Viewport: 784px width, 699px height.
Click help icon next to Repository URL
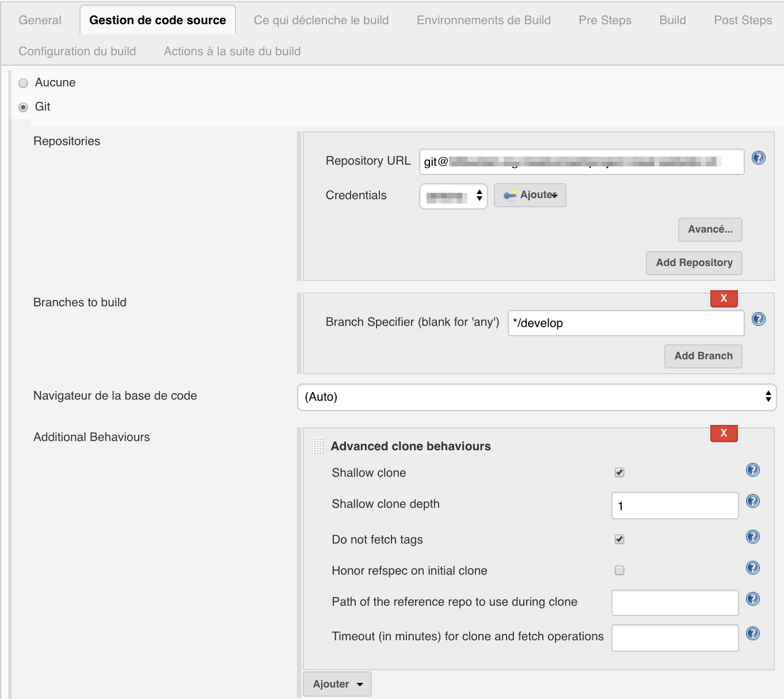tap(758, 158)
